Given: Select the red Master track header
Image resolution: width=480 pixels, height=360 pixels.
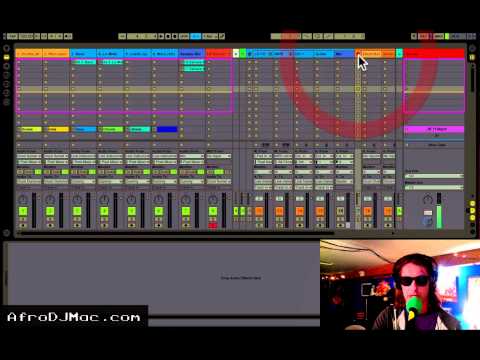Looking at the screenshot, I should (x=434, y=54).
